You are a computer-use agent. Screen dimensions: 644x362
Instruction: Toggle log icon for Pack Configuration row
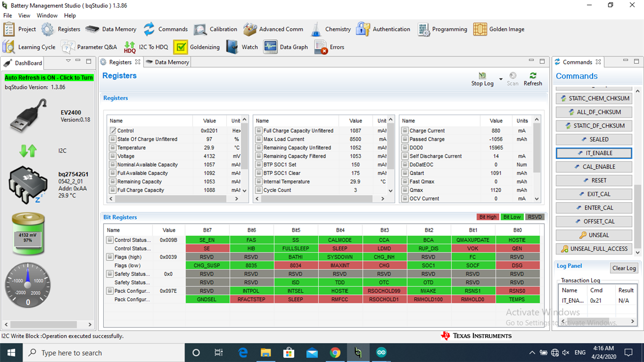[110, 291]
